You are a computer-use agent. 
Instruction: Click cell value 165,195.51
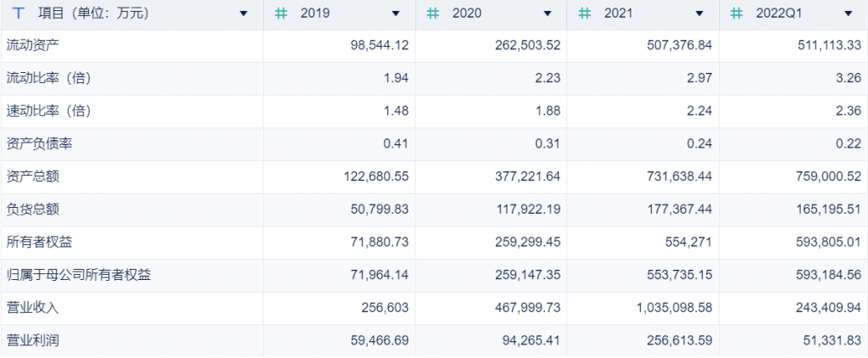829,210
